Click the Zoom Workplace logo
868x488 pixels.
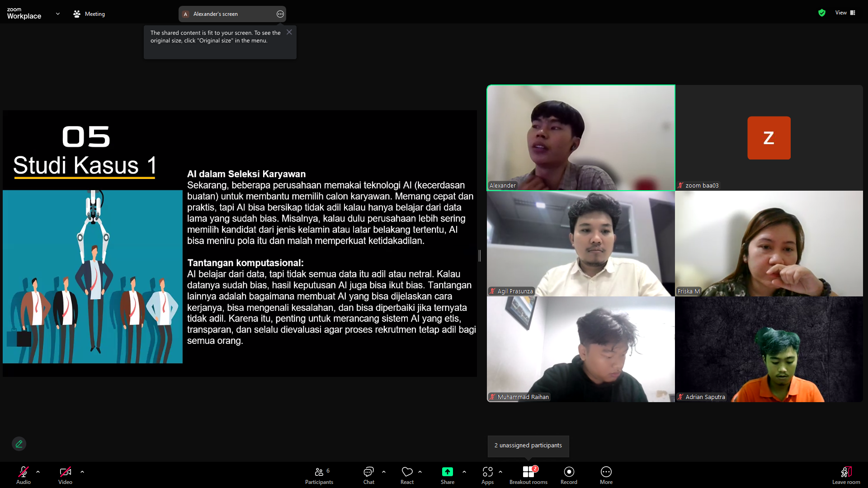point(24,14)
